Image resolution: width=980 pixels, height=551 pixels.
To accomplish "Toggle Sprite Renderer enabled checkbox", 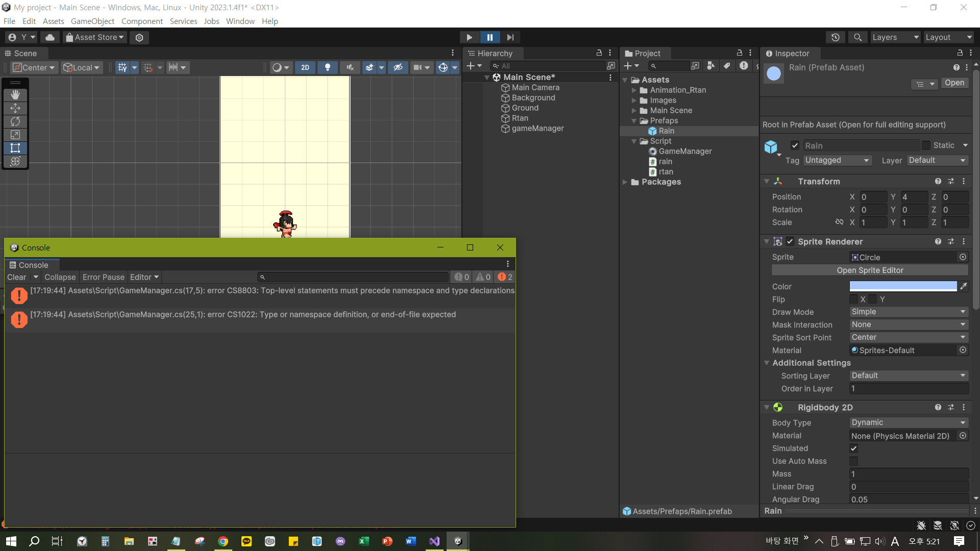I will [x=790, y=242].
